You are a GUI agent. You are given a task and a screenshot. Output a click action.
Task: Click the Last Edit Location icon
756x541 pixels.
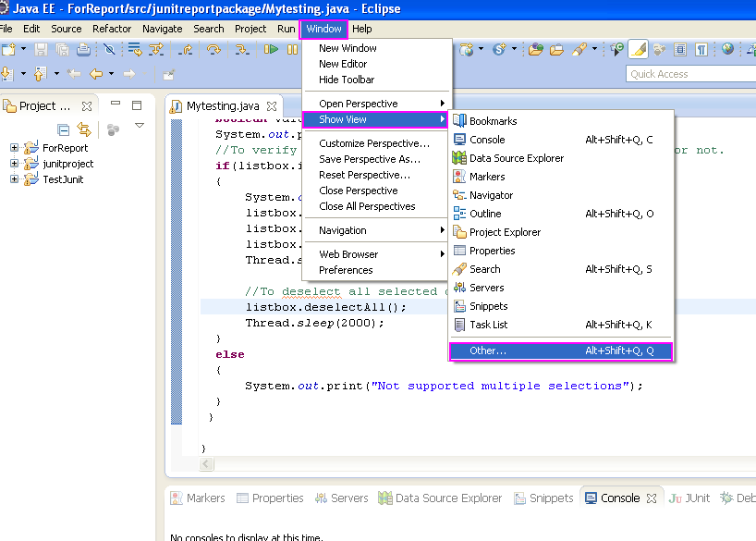[x=74, y=74]
